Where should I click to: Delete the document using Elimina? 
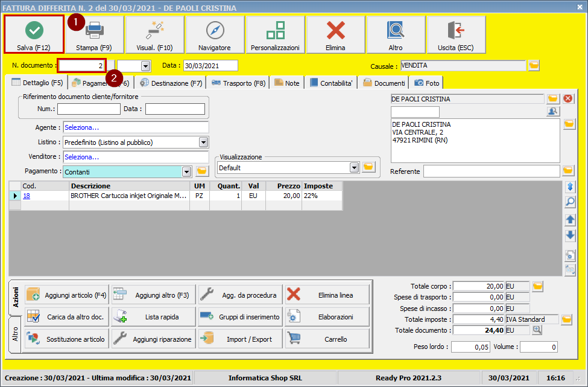(336, 34)
